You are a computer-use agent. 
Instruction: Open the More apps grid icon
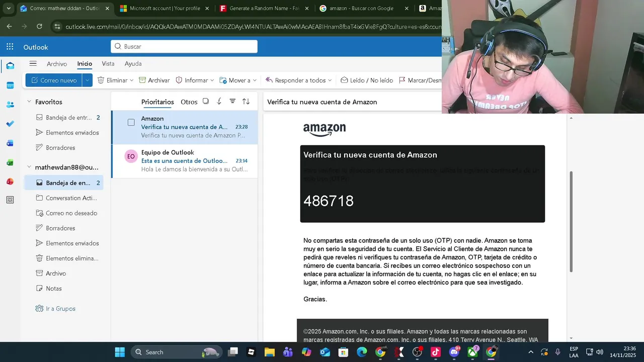[10, 200]
